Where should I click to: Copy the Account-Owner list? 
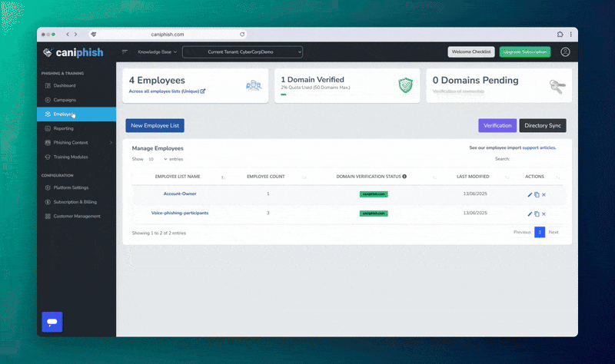[537, 195]
